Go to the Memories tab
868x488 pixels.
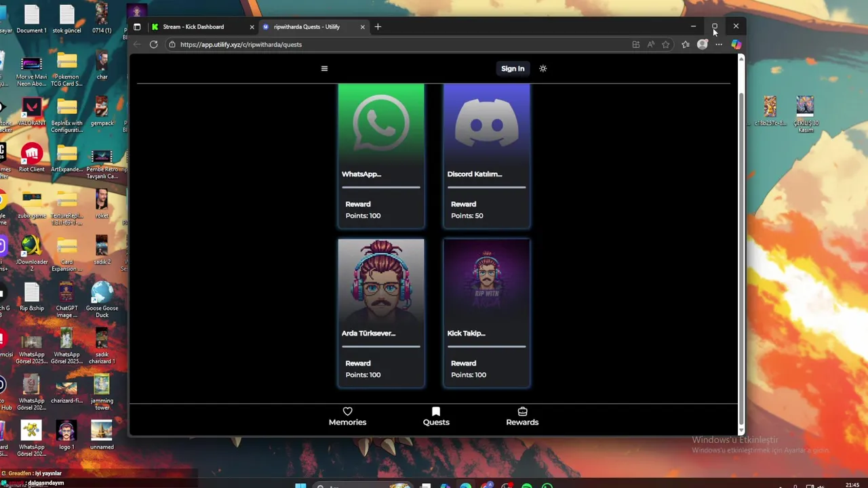[347, 417]
